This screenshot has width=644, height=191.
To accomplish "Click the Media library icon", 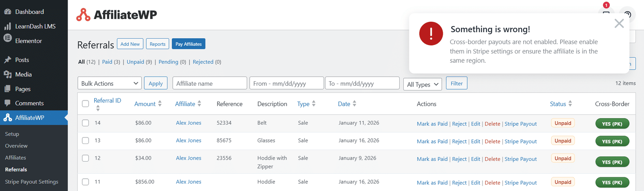I will (8, 74).
